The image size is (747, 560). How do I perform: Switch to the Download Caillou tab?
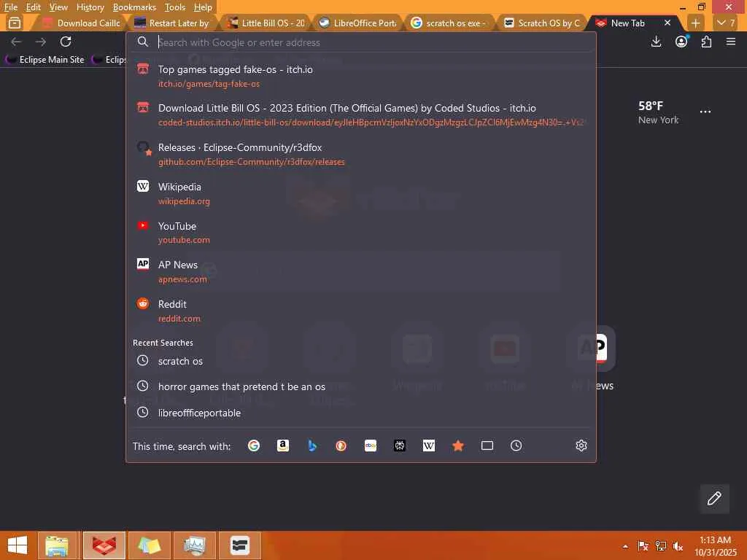coord(81,23)
